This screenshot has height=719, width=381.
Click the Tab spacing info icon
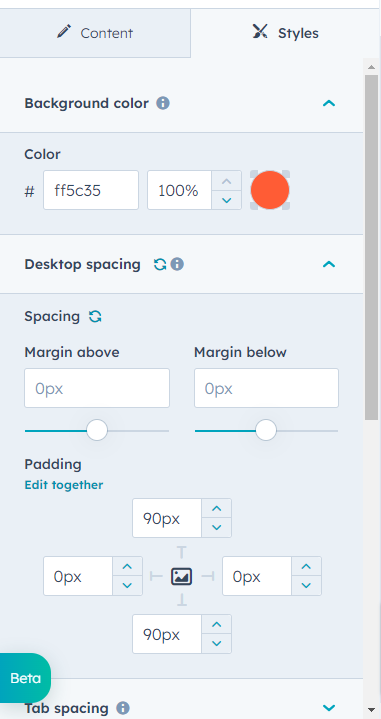[x=122, y=708]
